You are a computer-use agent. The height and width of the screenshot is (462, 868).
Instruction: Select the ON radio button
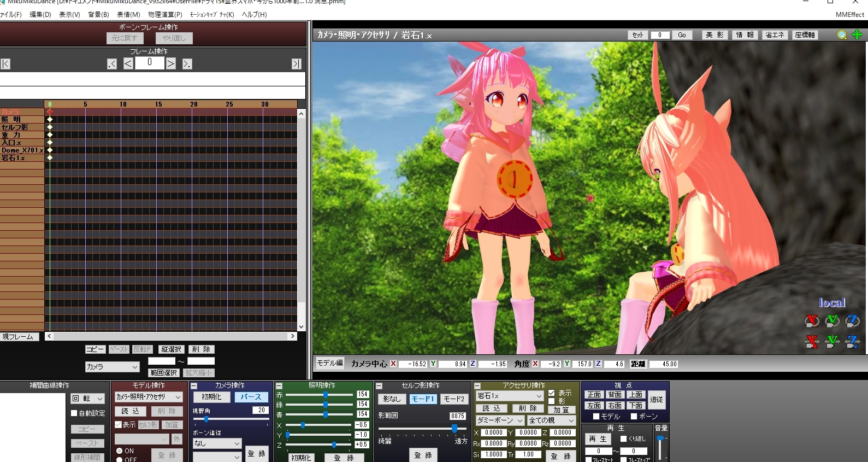[x=119, y=451]
